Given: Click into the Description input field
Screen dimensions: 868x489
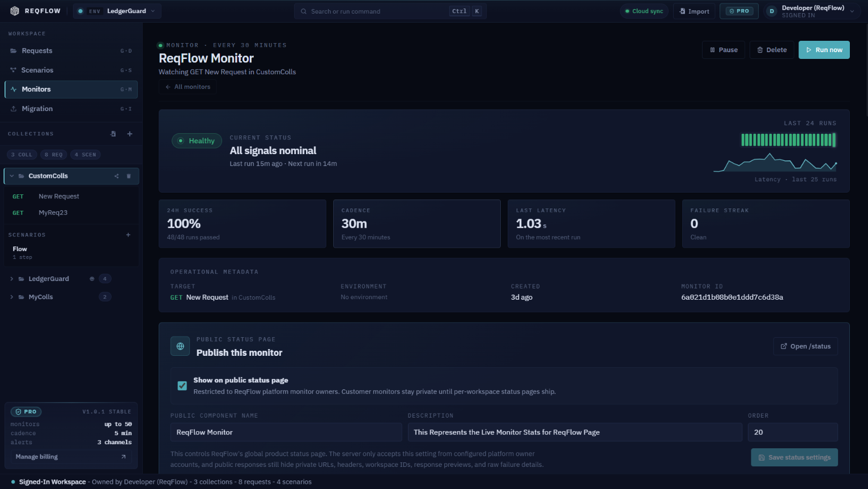Looking at the screenshot, I should [575, 432].
